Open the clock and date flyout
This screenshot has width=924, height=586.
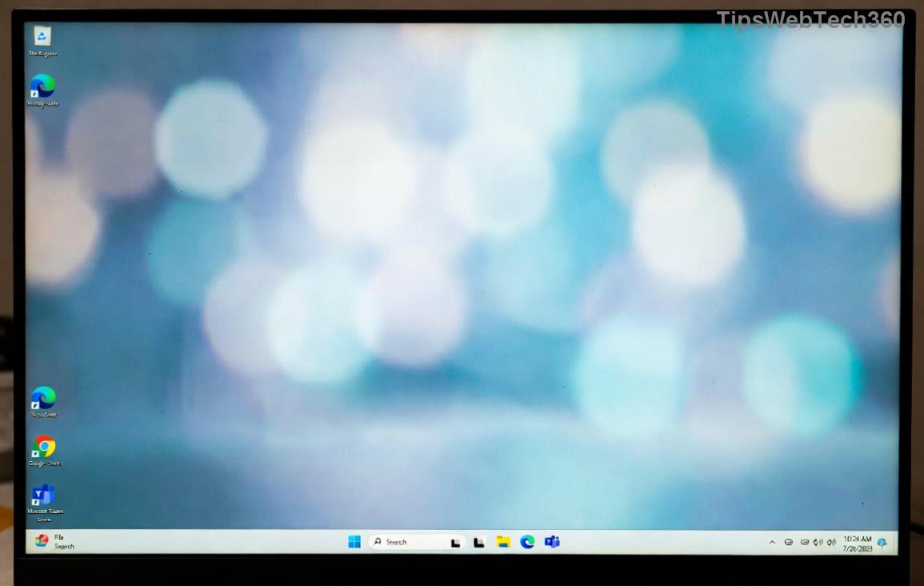(857, 544)
